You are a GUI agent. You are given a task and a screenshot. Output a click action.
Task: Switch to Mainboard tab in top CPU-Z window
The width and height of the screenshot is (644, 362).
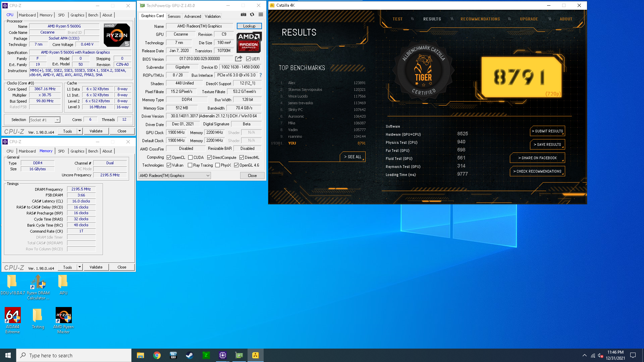(x=27, y=15)
